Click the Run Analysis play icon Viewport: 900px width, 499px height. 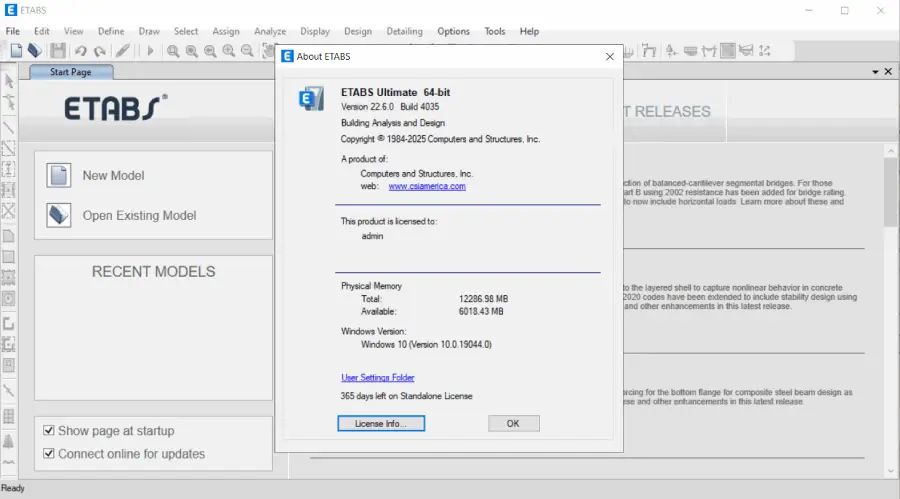pos(150,50)
